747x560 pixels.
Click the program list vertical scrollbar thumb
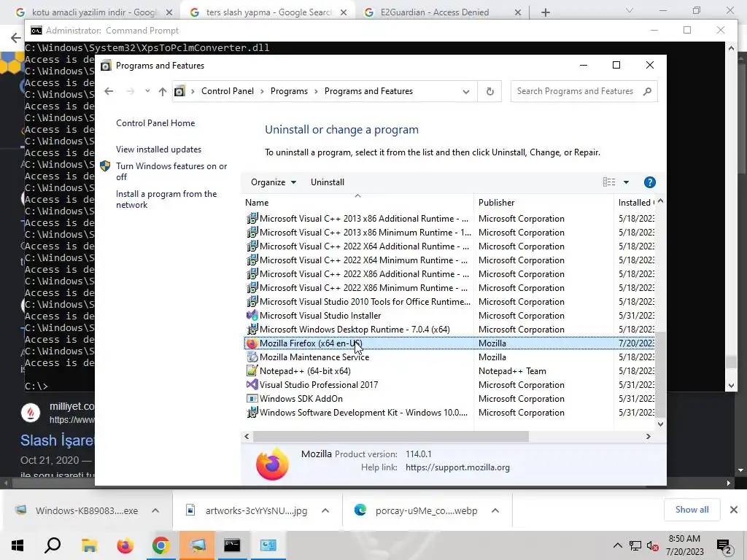pyautogui.click(x=660, y=374)
